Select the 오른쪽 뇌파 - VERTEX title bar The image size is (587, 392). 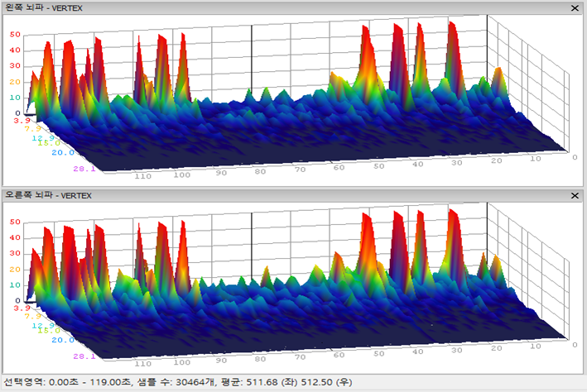click(x=248, y=195)
